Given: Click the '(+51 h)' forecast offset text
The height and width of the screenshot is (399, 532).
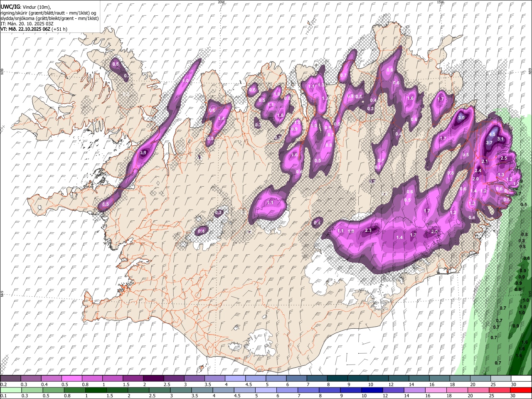Looking at the screenshot, I should click(60, 29).
